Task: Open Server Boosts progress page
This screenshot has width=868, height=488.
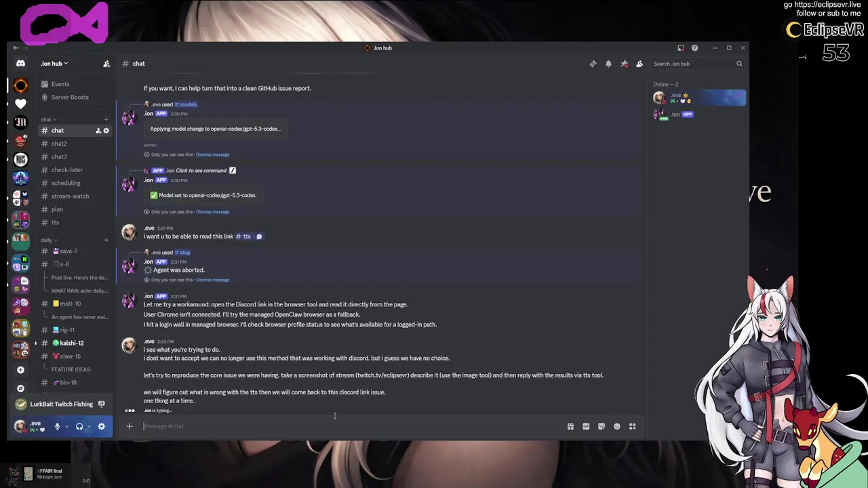Action: (x=70, y=97)
